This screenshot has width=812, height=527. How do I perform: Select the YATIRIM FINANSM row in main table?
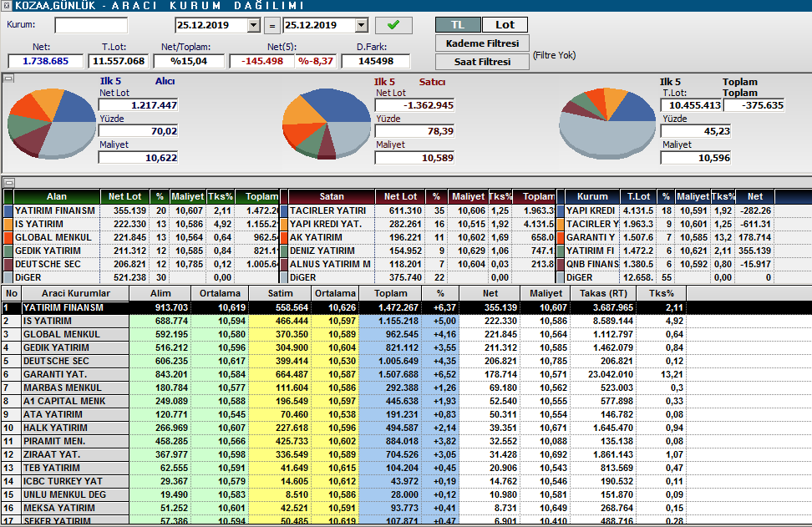(x=406, y=307)
